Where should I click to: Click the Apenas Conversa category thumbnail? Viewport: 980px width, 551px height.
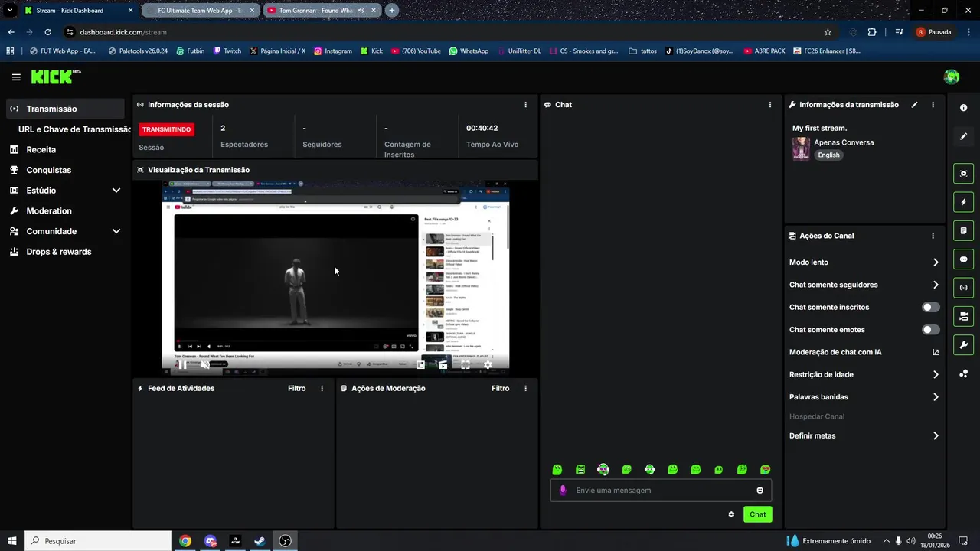click(801, 148)
